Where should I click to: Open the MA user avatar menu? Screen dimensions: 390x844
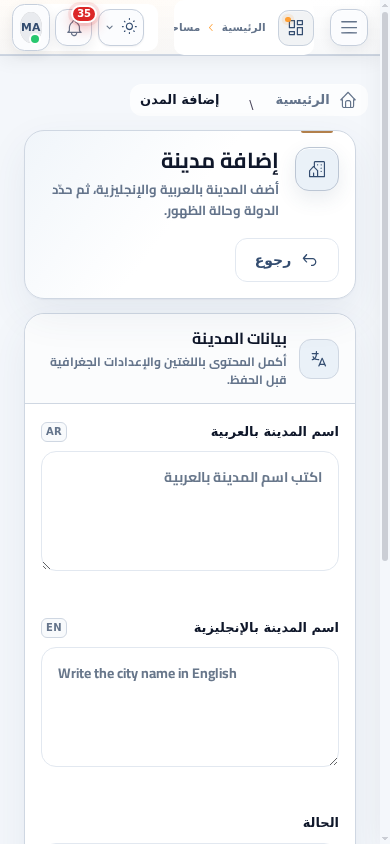[x=31, y=27]
